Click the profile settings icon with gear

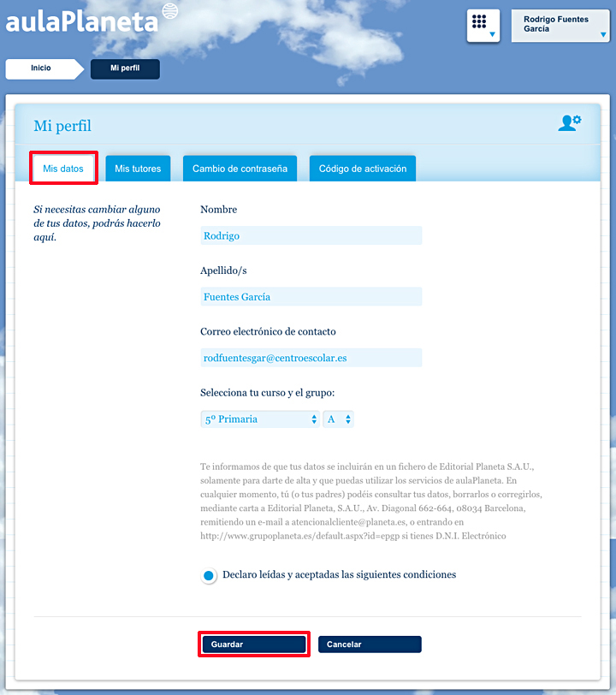569,123
